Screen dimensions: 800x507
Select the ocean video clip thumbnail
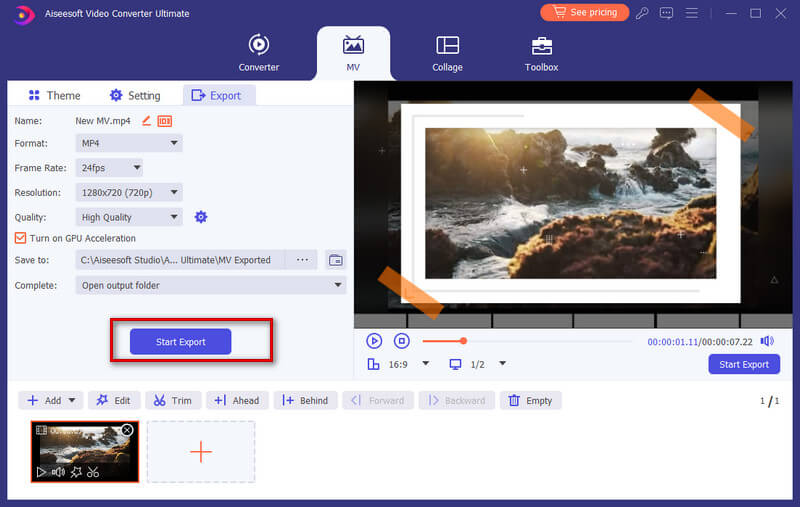coord(85,451)
